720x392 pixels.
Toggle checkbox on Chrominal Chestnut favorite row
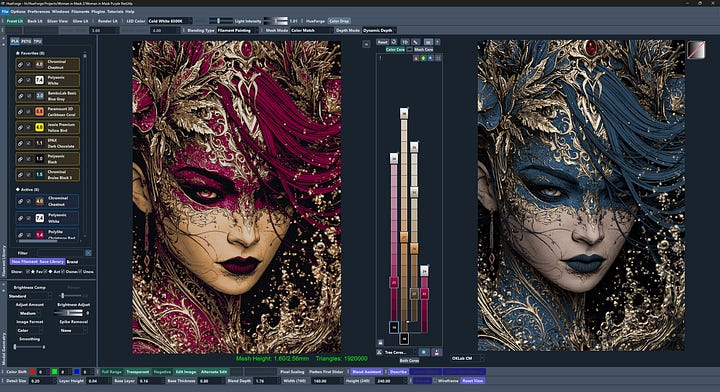pyautogui.click(x=28, y=65)
